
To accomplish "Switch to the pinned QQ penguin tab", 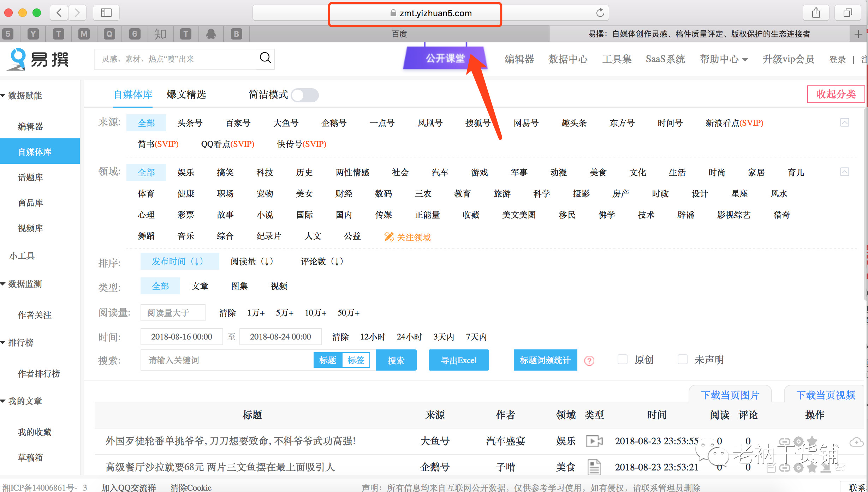I will [x=211, y=34].
